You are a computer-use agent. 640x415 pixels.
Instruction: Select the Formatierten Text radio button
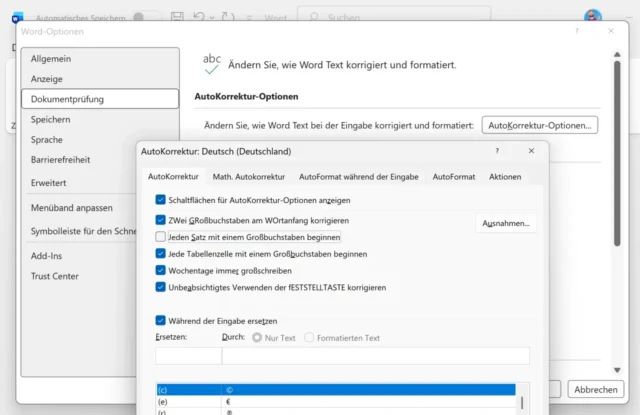pos(309,337)
